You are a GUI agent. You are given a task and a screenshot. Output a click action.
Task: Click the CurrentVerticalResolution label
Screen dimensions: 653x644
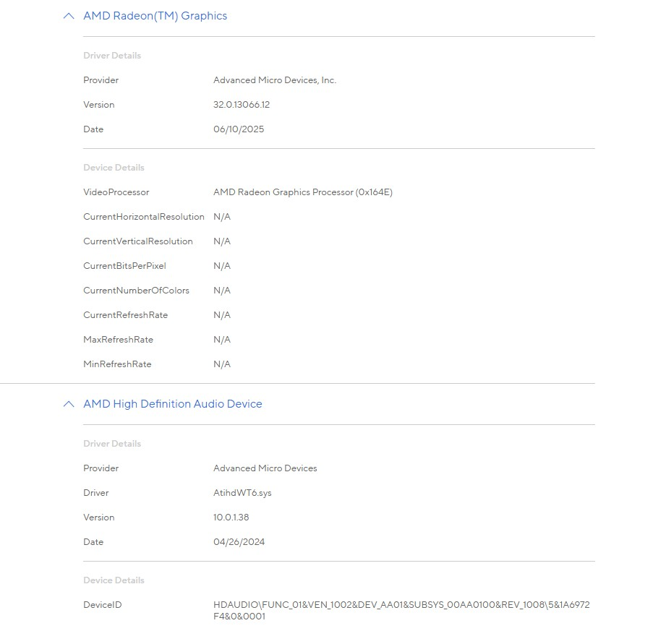(x=138, y=241)
